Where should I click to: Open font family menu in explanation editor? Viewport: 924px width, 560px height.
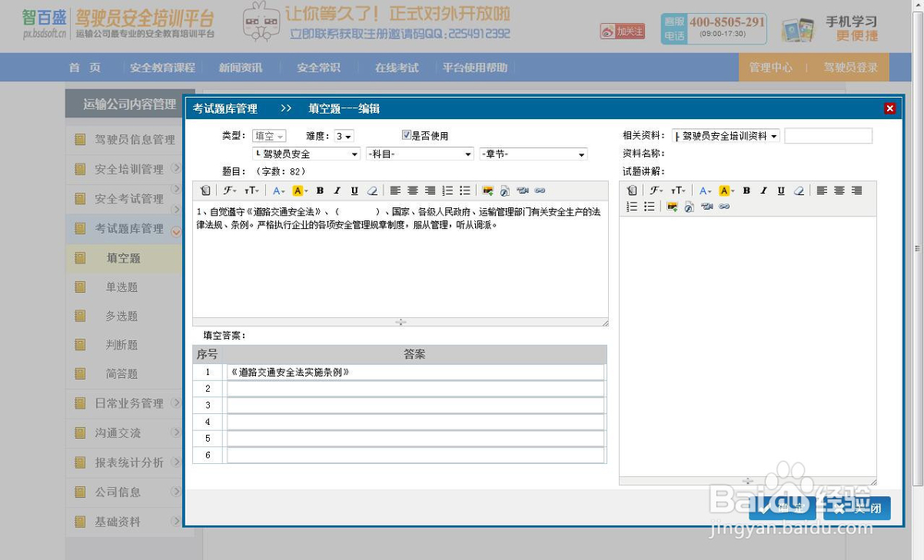656,190
